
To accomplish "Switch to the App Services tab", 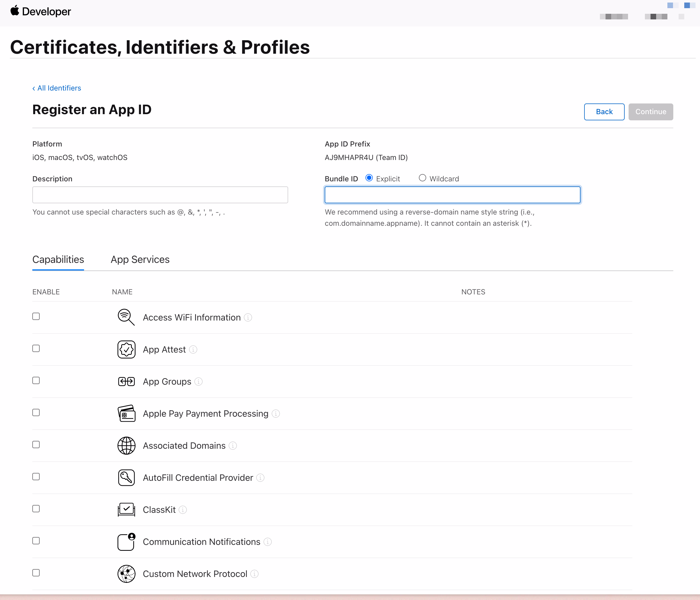I will pos(140,260).
